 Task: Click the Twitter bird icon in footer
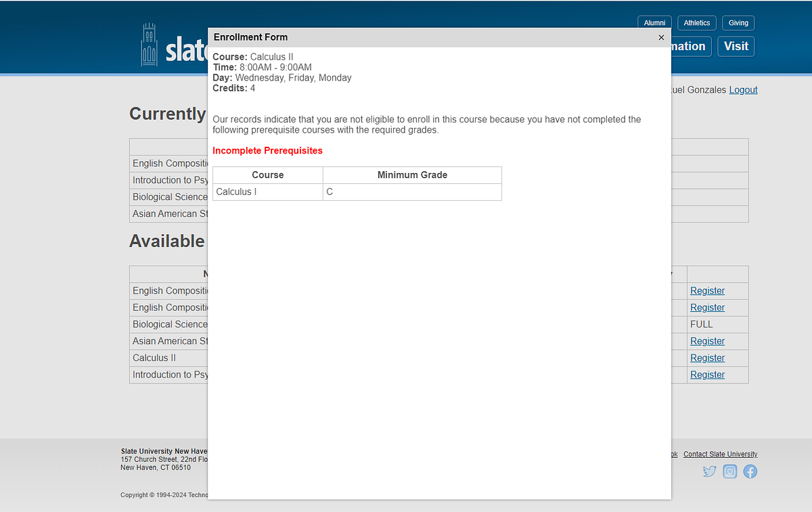coord(709,471)
